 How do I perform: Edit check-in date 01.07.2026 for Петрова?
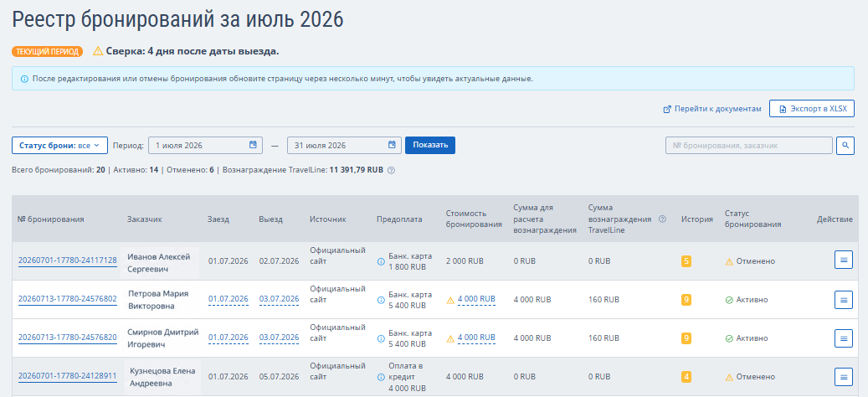tap(228, 300)
